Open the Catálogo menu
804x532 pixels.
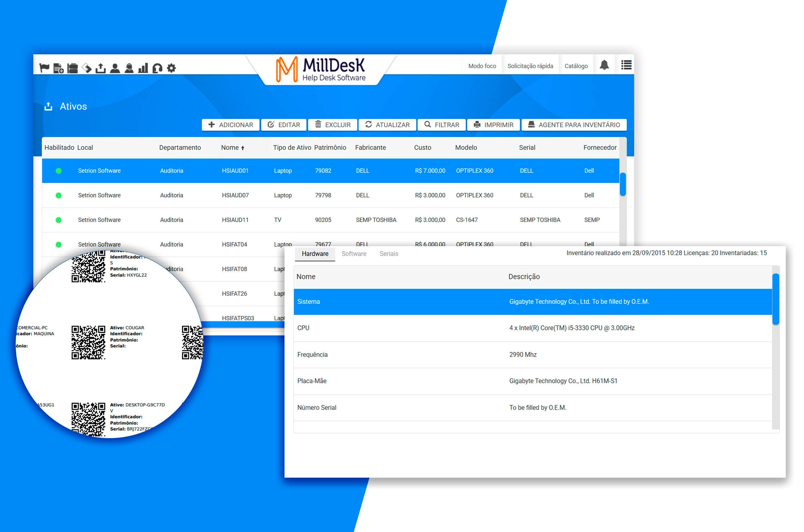pyautogui.click(x=576, y=65)
